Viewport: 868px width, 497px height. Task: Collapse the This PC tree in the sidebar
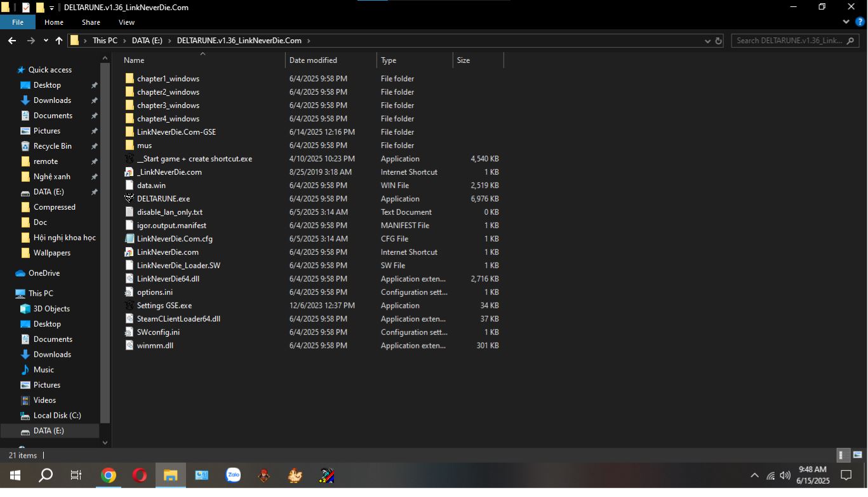(x=14, y=293)
